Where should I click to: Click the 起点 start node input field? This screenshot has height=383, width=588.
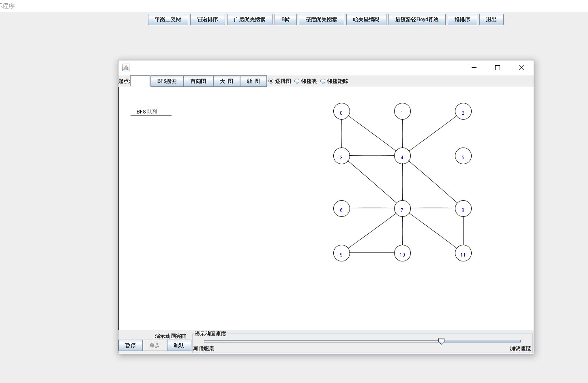click(x=140, y=81)
